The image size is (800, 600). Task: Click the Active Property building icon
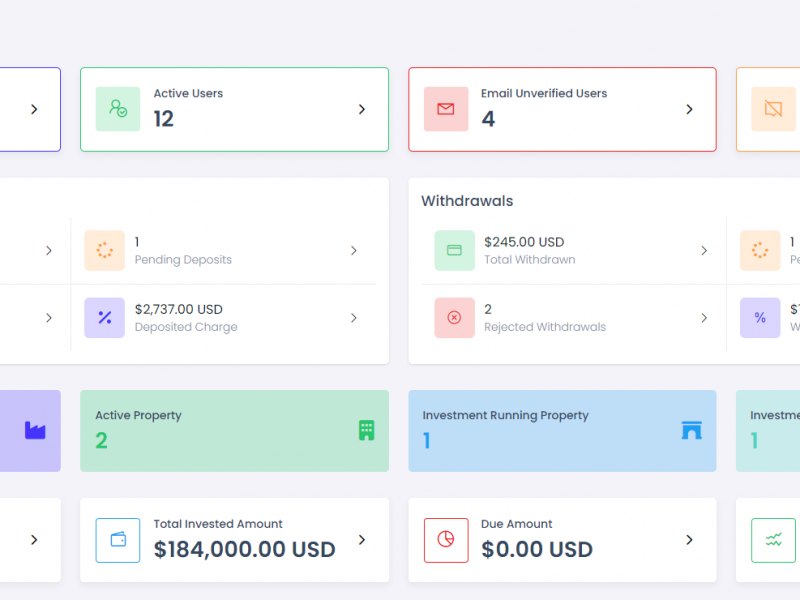366,430
